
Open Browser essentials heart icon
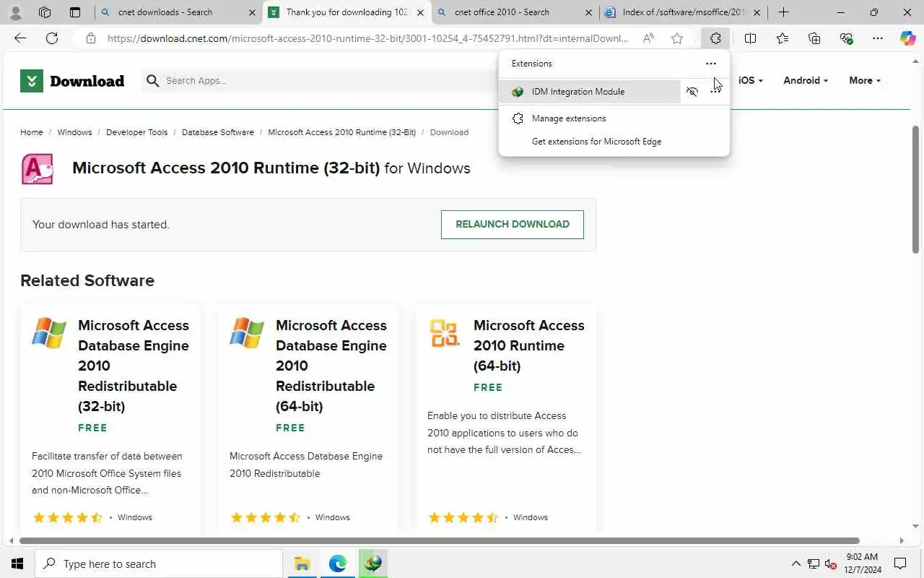click(846, 38)
